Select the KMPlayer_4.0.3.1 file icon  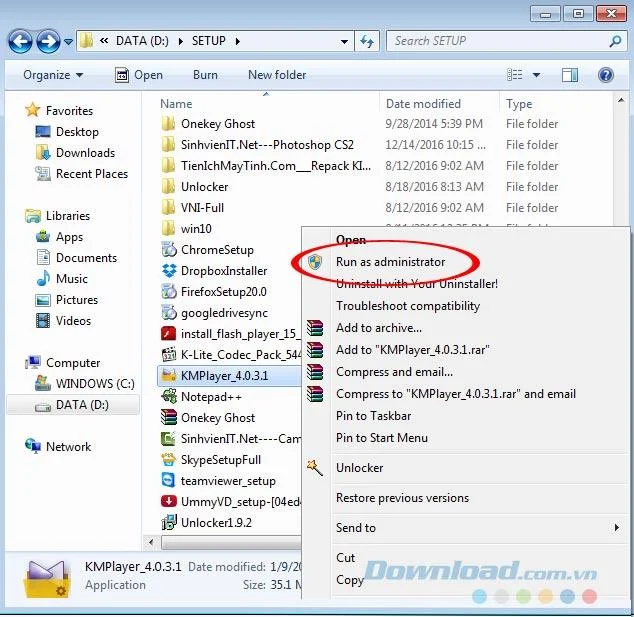tap(169, 376)
